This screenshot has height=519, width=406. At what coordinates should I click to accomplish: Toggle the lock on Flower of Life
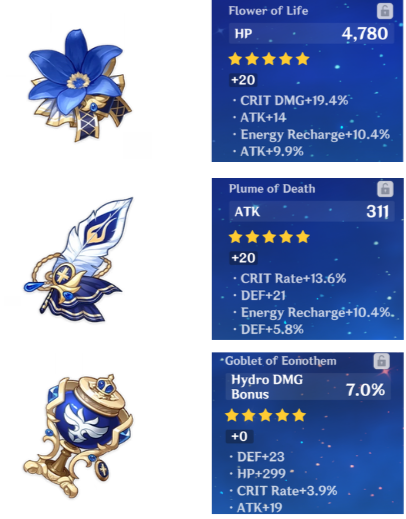(385, 11)
